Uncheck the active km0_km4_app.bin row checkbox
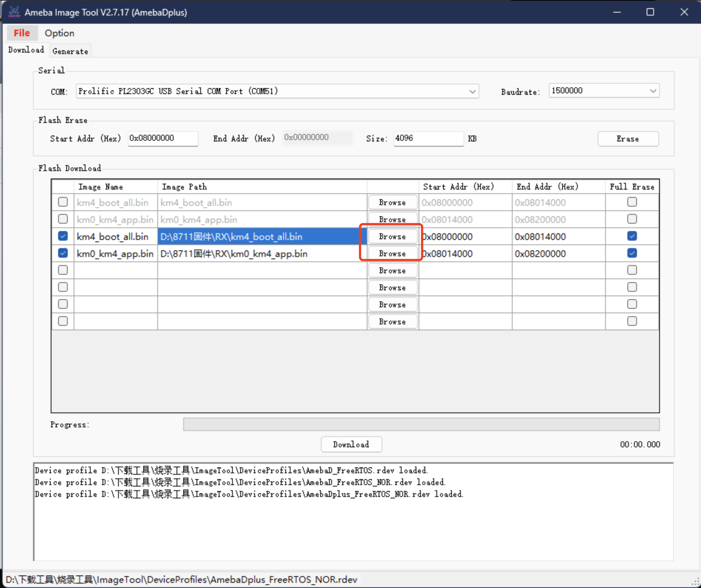Viewport: 701px width, 588px height. tap(63, 253)
